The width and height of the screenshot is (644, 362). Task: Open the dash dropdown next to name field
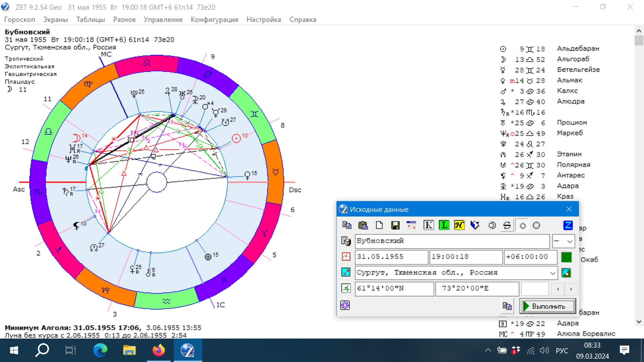563,241
